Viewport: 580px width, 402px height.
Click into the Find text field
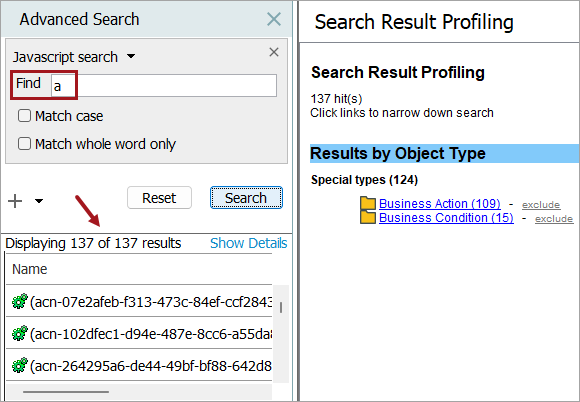point(164,86)
